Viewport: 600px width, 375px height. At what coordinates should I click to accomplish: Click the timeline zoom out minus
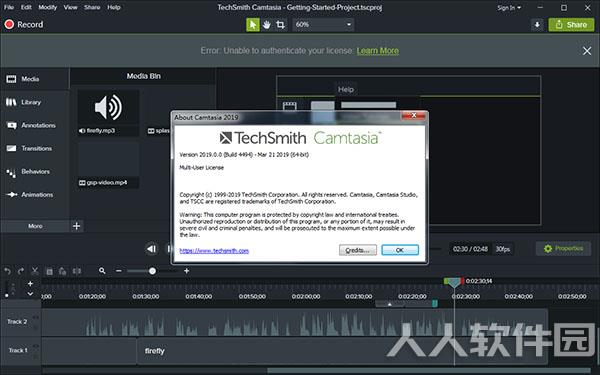pyautogui.click(x=119, y=271)
